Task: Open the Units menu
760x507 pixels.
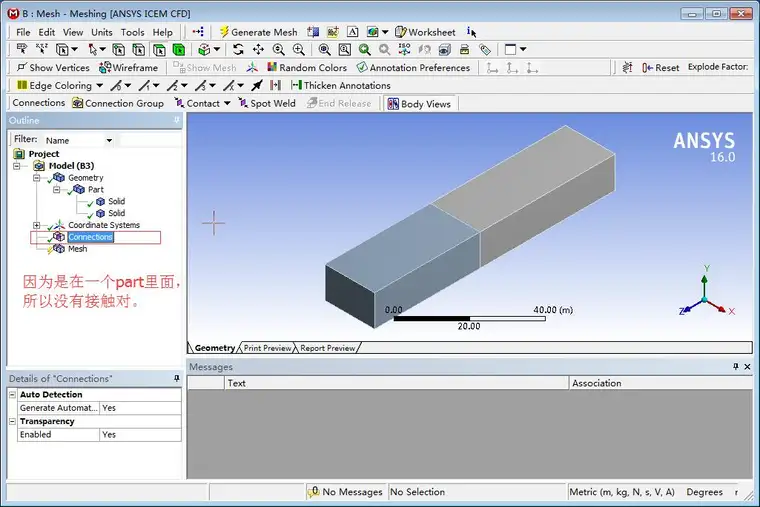Action: pyautogui.click(x=102, y=32)
